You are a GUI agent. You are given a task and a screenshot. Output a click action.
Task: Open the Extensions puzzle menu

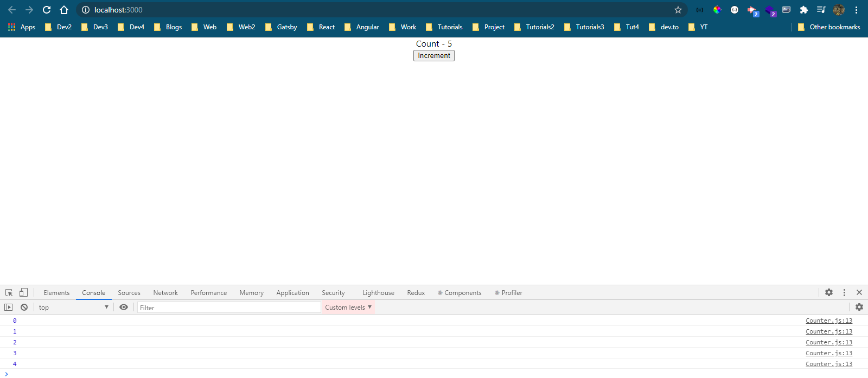[804, 10]
